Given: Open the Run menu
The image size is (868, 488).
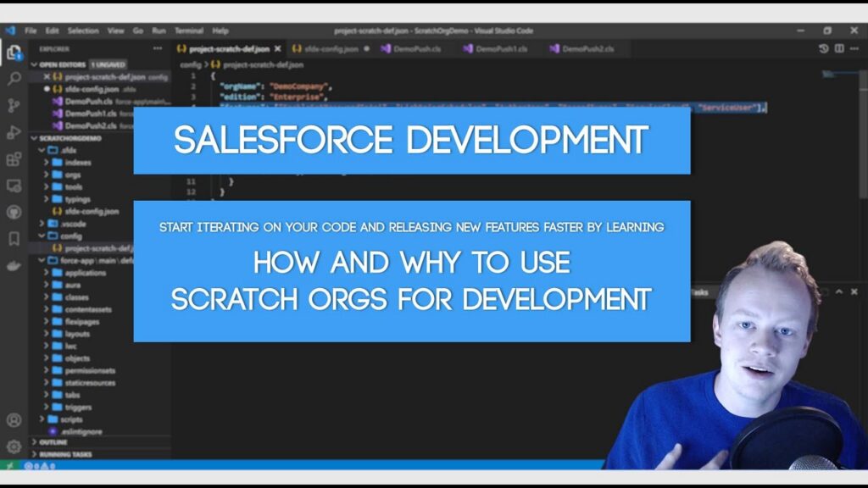Looking at the screenshot, I should 159,31.
